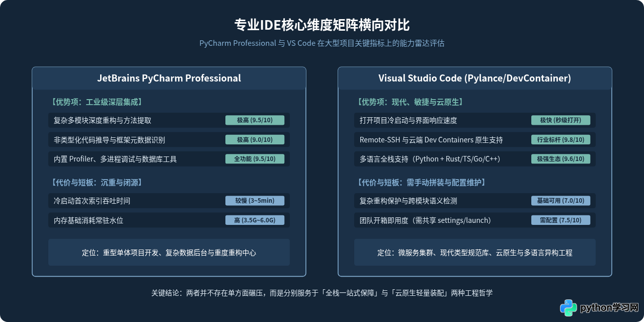Click the title 专业IDE核心维度矩阵横向对比
This screenshot has height=322, width=644.
322,25
